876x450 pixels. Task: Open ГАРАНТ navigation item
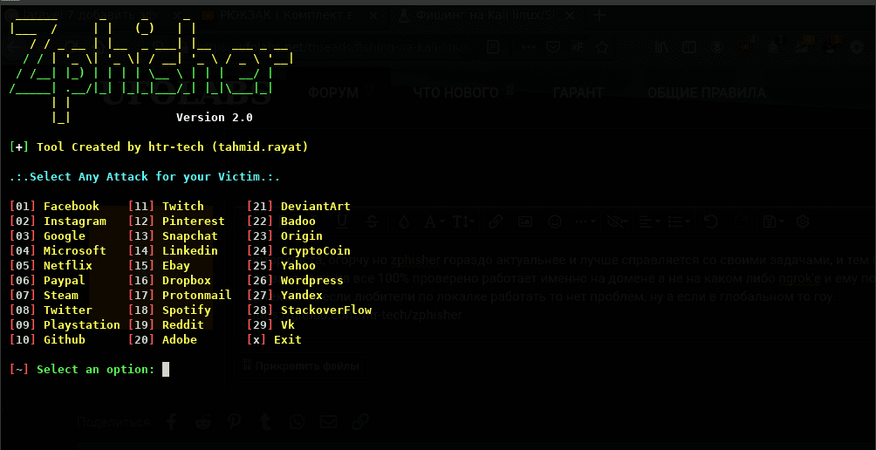pos(578,93)
